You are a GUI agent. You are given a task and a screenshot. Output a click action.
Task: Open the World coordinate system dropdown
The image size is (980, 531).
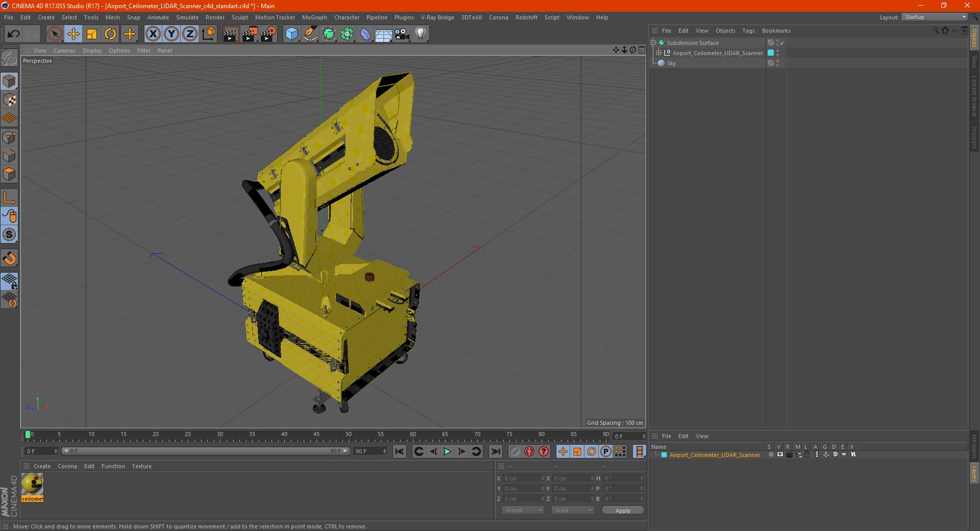point(523,510)
